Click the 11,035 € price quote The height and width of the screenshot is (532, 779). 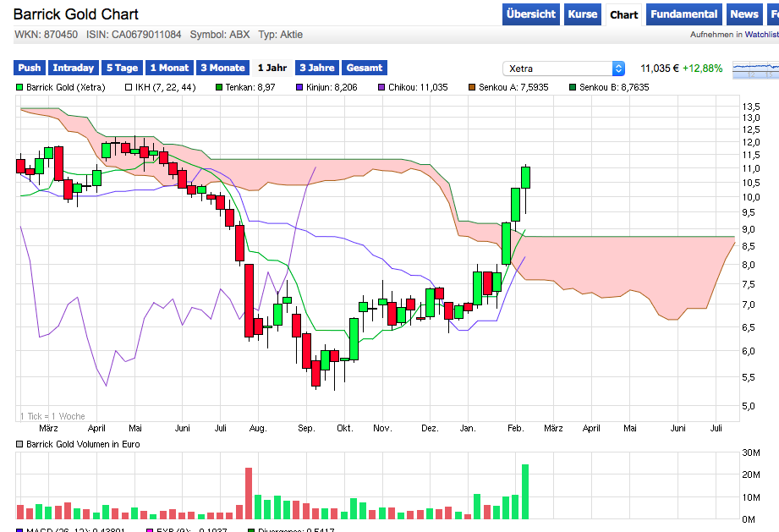[x=658, y=68]
